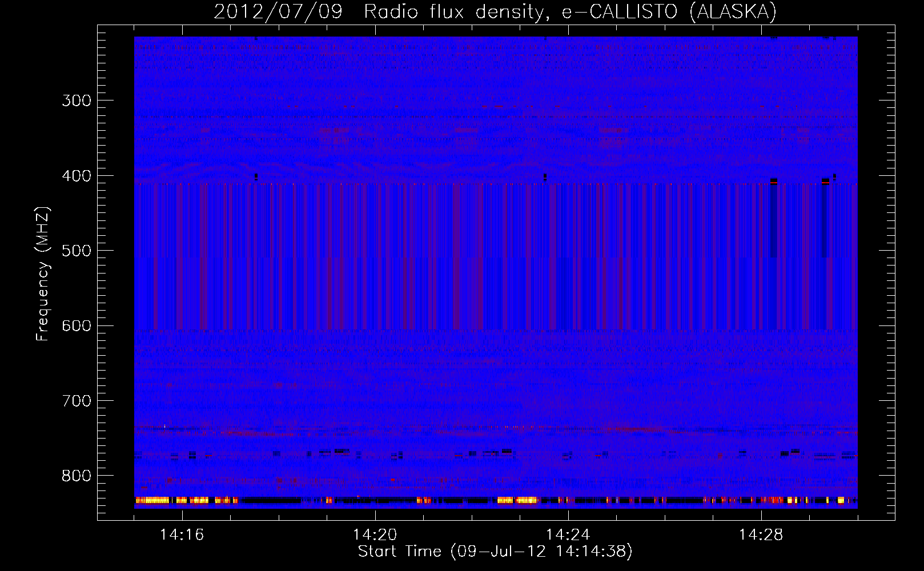This screenshot has height=571, width=924.
Task: Click the 600 frequency tick label
Action: click(77, 326)
